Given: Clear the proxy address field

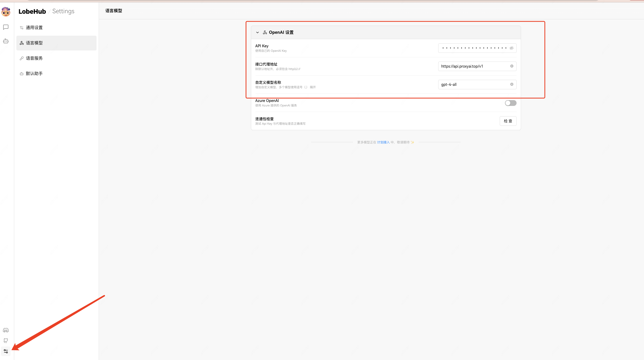Looking at the screenshot, I should click(x=512, y=66).
